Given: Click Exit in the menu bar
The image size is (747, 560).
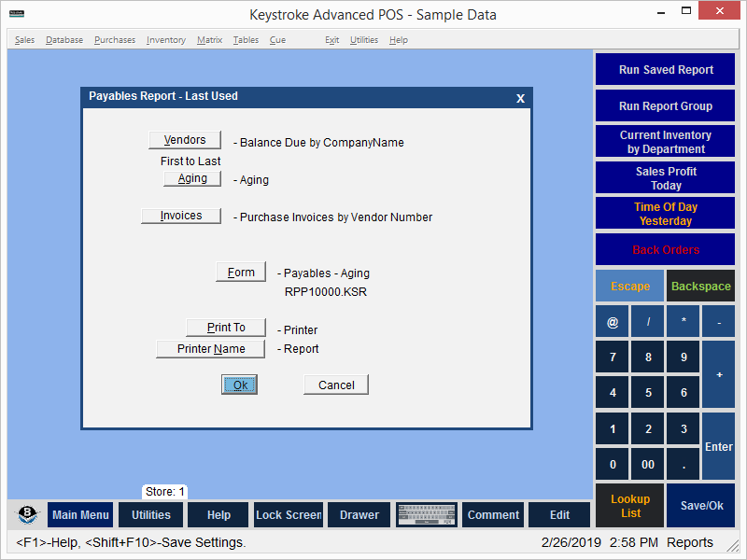Looking at the screenshot, I should click(332, 40).
